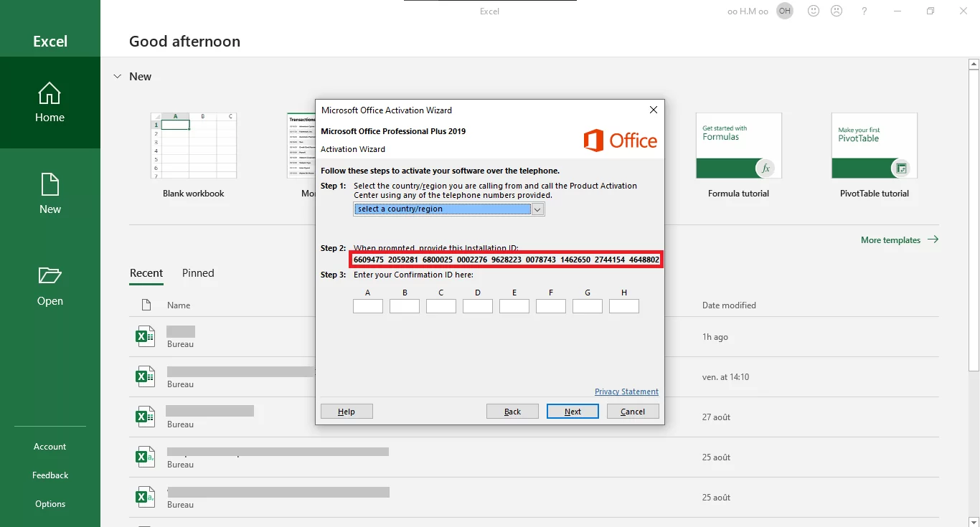This screenshot has height=527, width=980.
Task: Click the vertical scrollbar up arrow
Action: pyautogui.click(x=974, y=65)
